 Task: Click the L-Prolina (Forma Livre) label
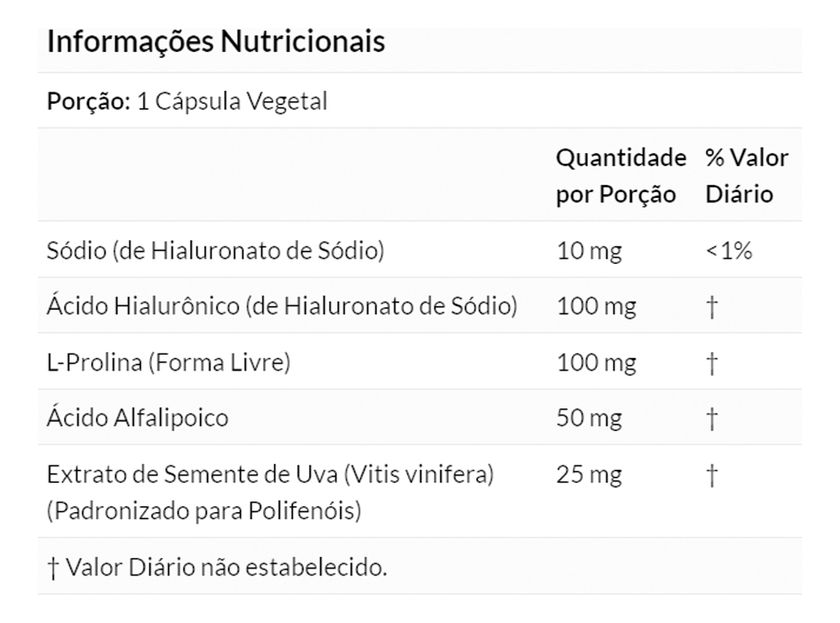168,363
